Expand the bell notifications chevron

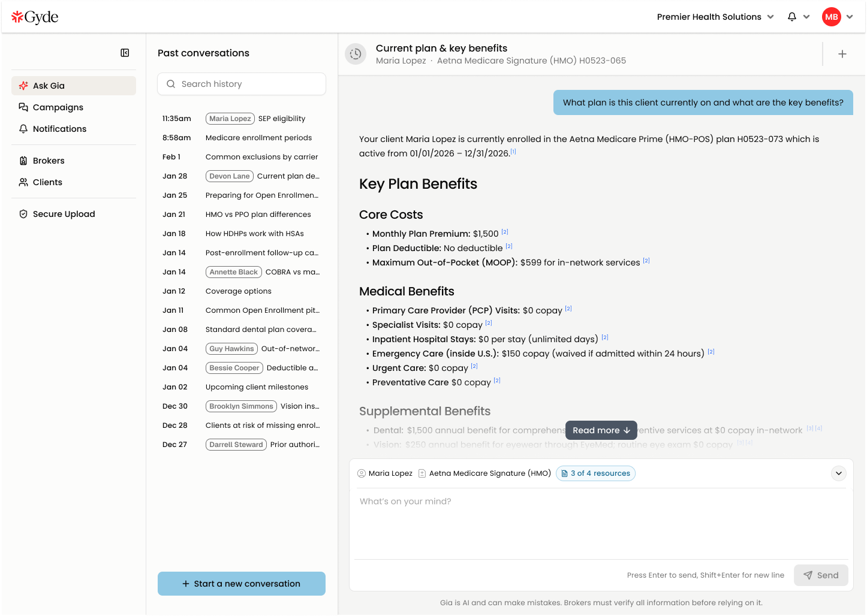point(806,17)
